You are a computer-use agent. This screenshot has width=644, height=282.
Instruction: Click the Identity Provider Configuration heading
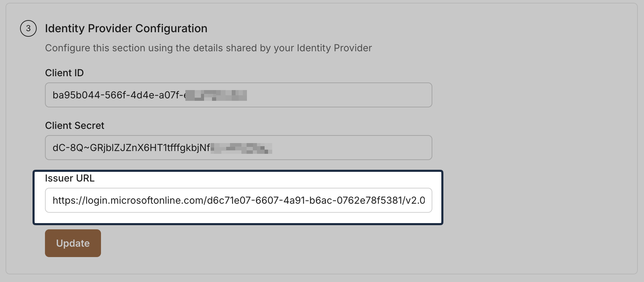point(126,28)
